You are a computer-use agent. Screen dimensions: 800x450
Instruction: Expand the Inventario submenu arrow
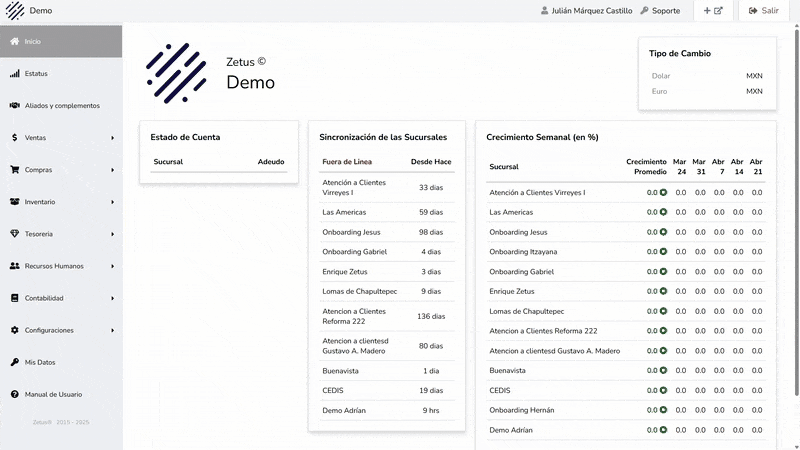click(x=112, y=202)
